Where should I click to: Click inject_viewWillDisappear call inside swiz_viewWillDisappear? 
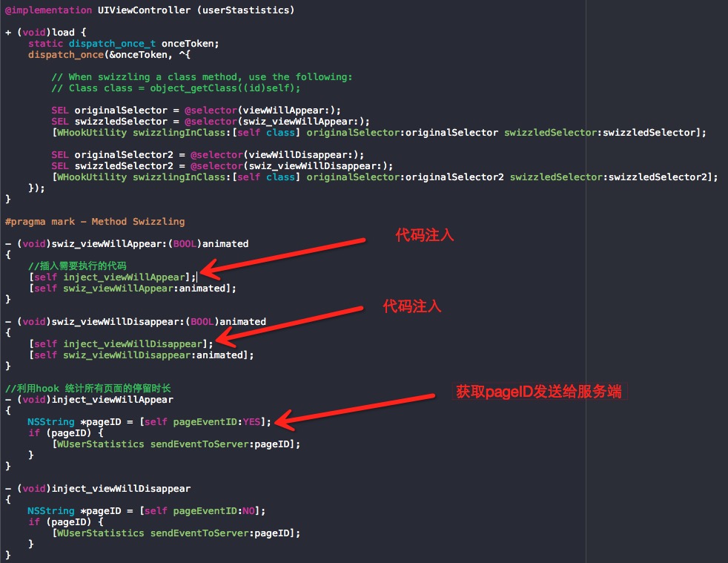point(133,344)
